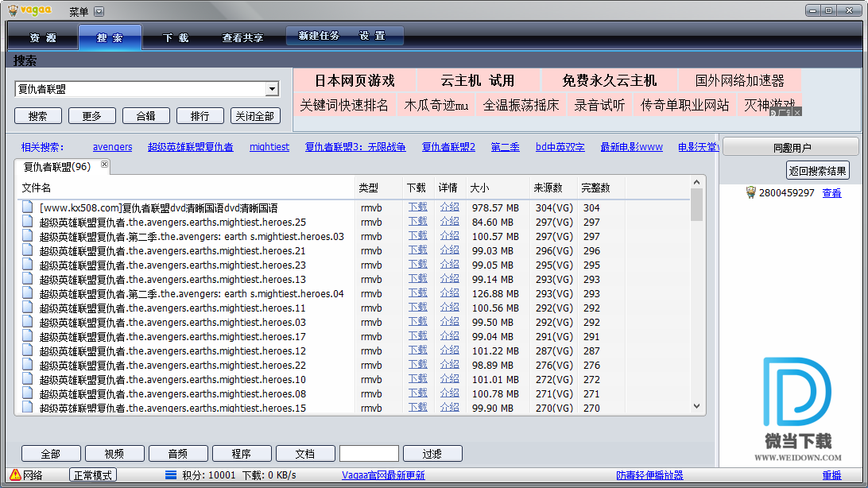Click related search link avengers
The image size is (868, 488).
pos(112,147)
